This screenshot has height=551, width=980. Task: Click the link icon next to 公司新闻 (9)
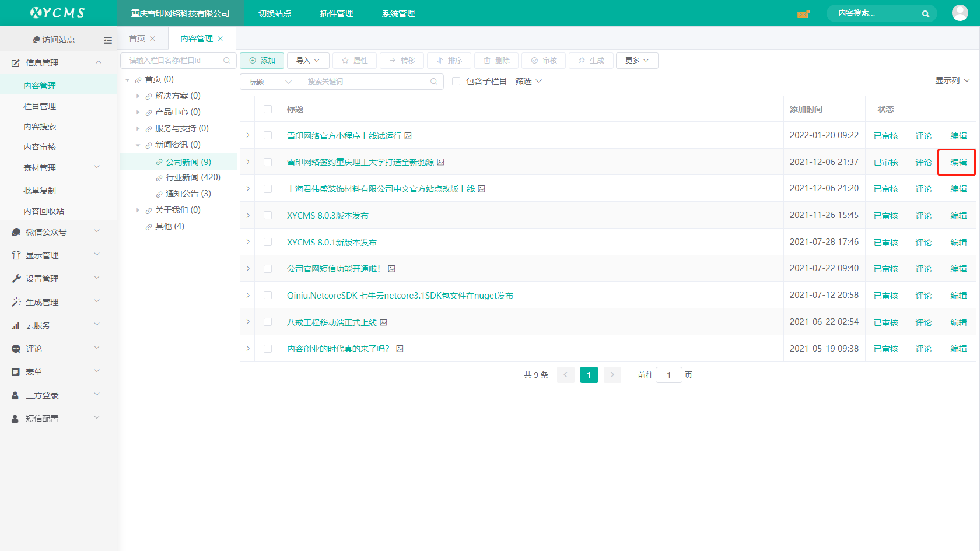point(159,162)
